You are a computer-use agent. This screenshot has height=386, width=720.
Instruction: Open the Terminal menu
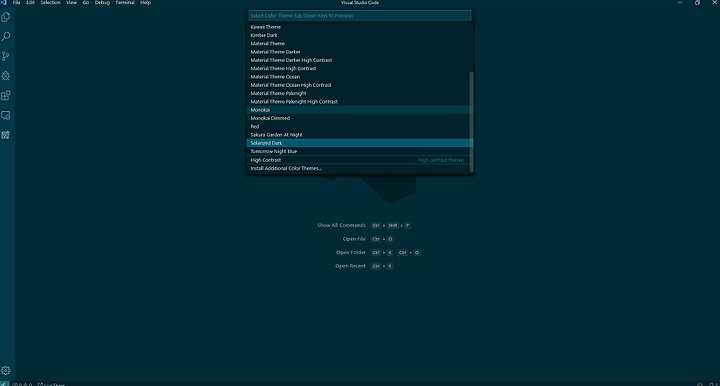click(x=125, y=3)
